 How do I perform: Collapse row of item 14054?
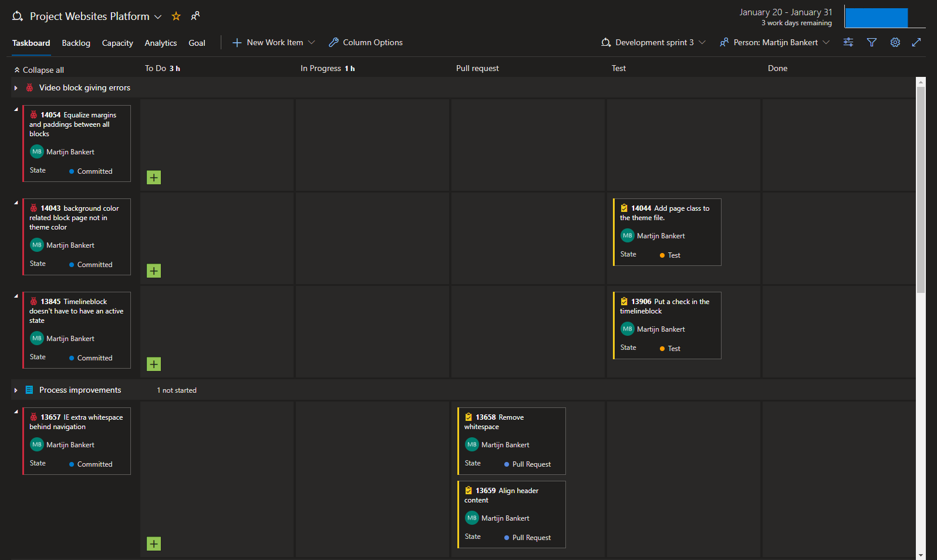(x=16, y=109)
